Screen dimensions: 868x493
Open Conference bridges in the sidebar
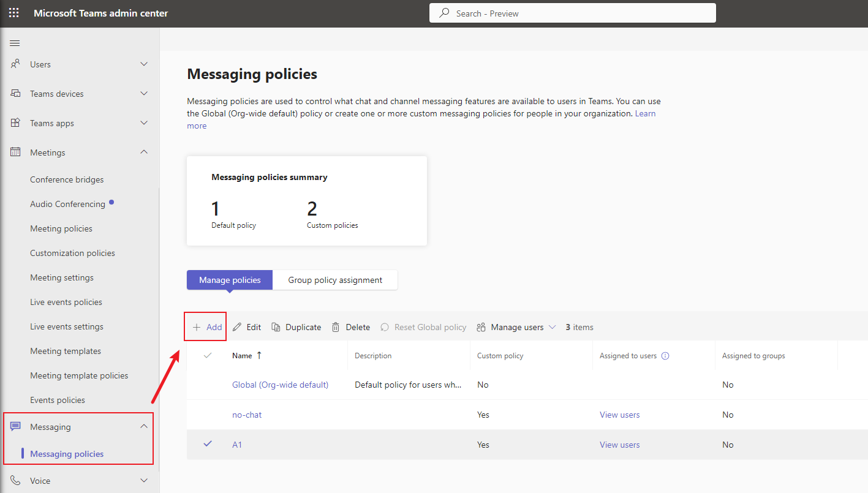[67, 179]
